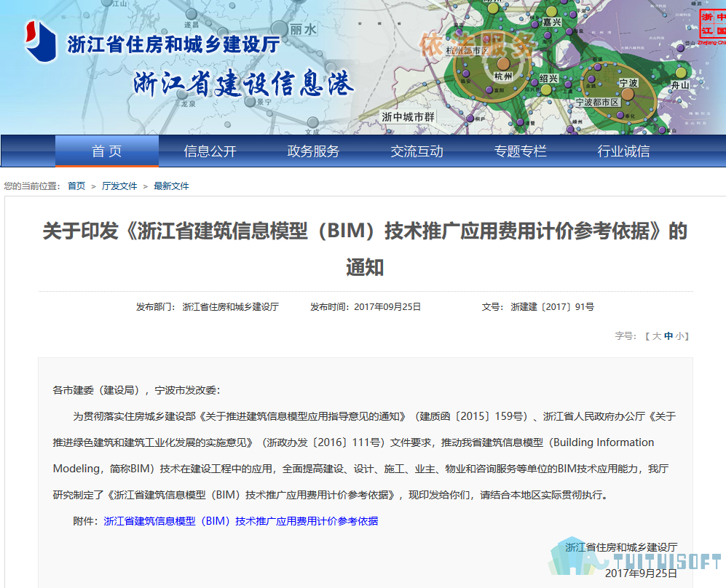Click the article title about the BIM notice
Viewport: 726px width, 588px height.
pyautogui.click(x=365, y=248)
